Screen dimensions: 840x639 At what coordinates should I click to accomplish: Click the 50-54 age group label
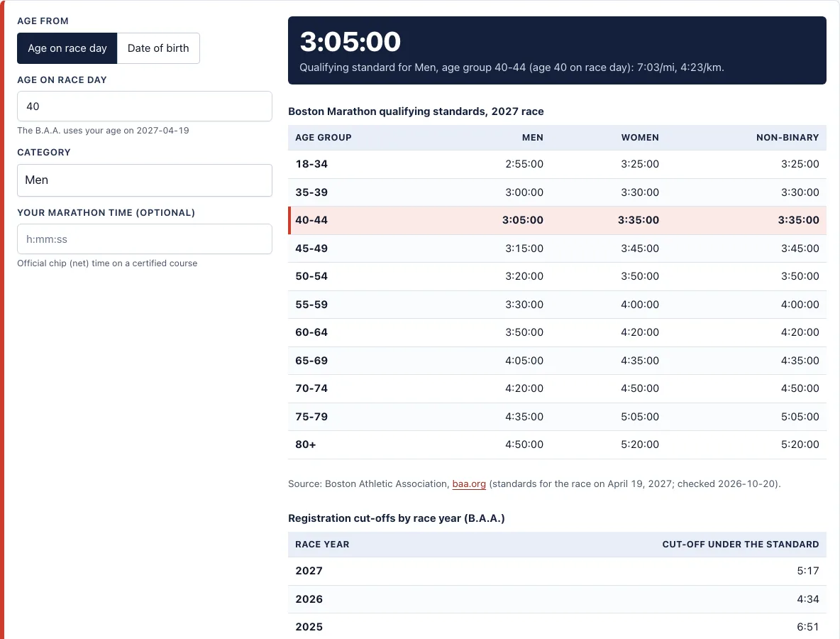[311, 277]
